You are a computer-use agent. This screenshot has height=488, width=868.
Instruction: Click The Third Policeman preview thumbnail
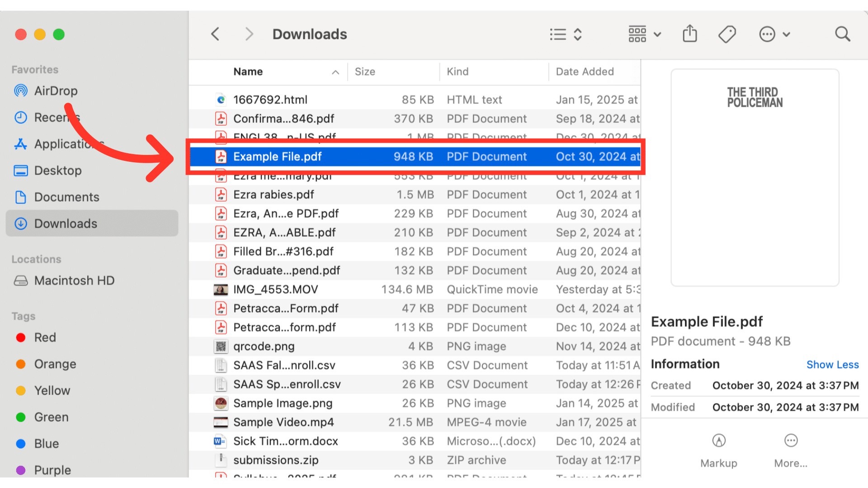pos(755,178)
